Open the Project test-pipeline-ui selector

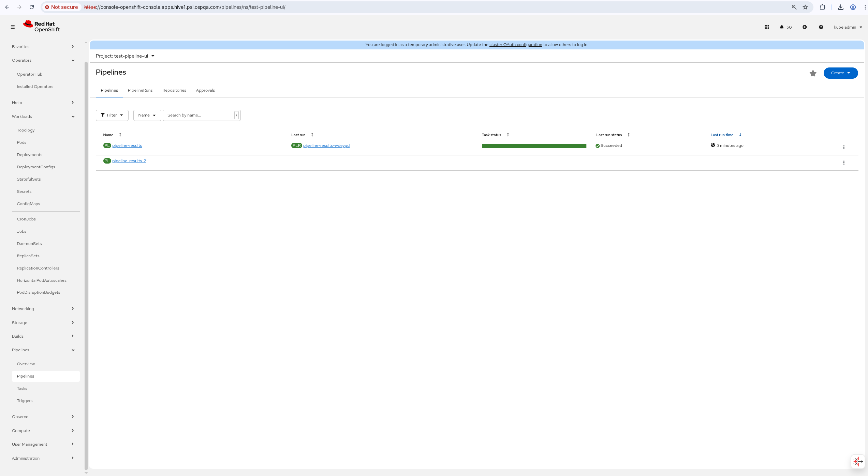coord(125,56)
